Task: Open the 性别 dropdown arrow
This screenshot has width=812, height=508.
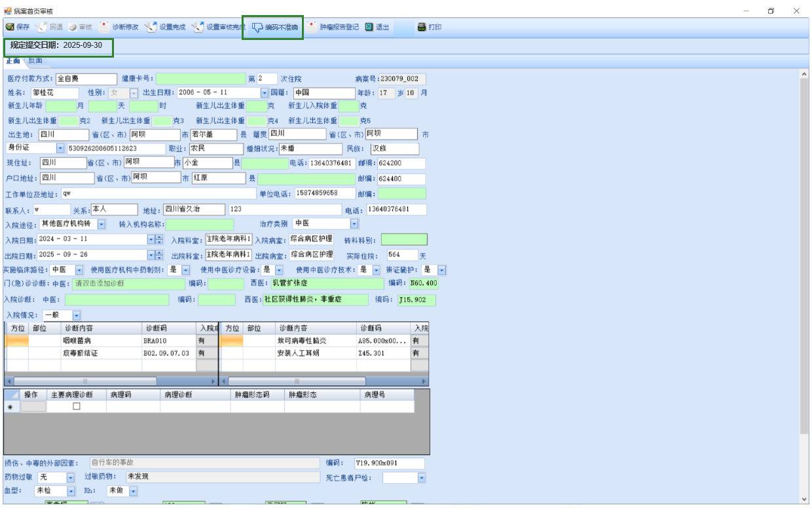Action: 134,93
